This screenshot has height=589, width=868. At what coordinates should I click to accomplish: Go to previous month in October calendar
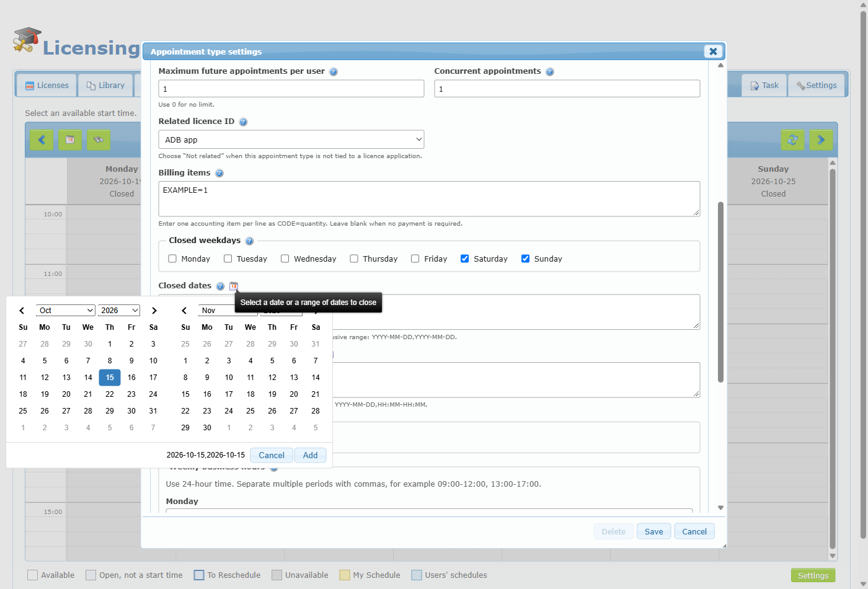click(x=22, y=311)
